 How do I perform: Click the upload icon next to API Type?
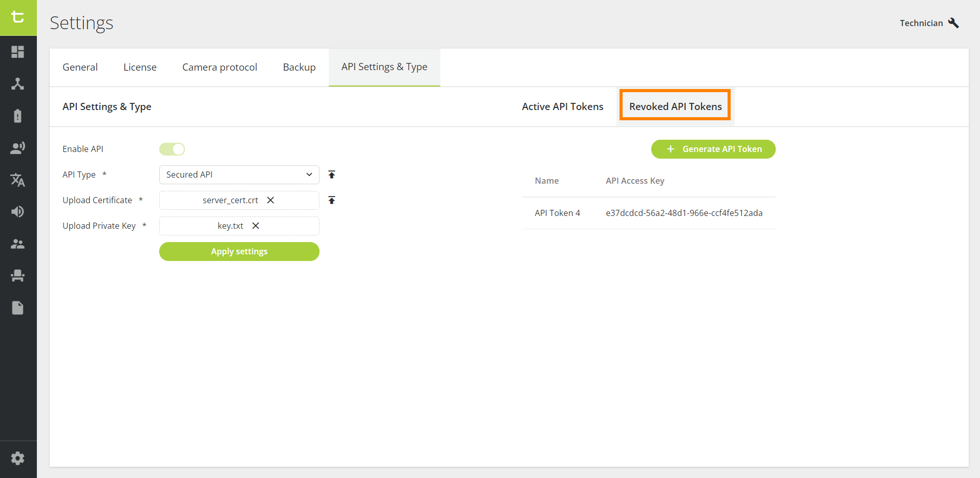pyautogui.click(x=331, y=174)
